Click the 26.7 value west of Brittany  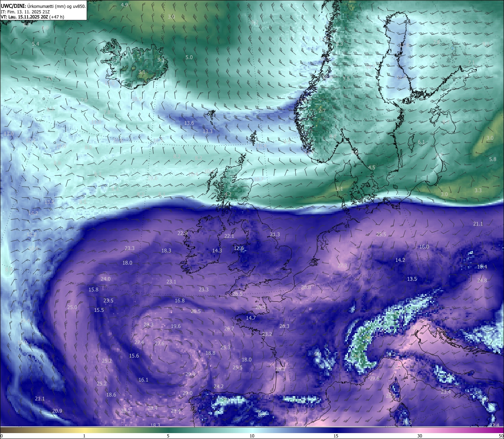click(x=229, y=328)
